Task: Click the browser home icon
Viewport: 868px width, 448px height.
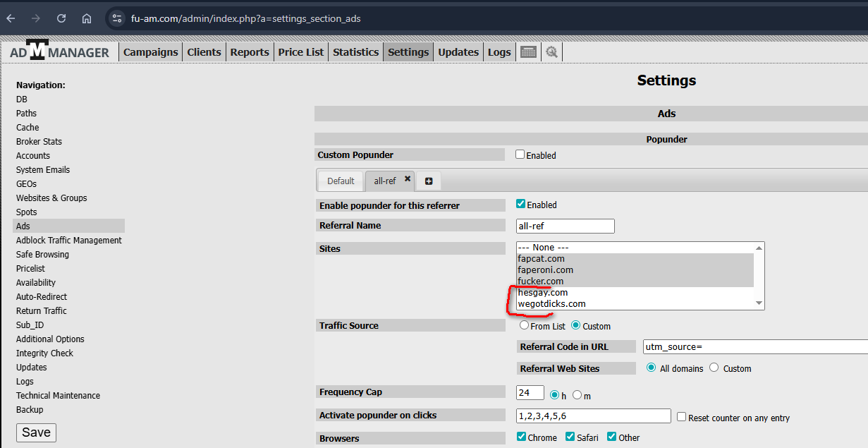Action: [87, 18]
